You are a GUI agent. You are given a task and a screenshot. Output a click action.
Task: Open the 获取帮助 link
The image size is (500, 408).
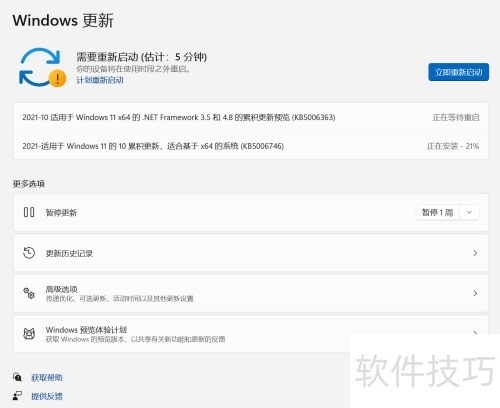[x=47, y=377]
